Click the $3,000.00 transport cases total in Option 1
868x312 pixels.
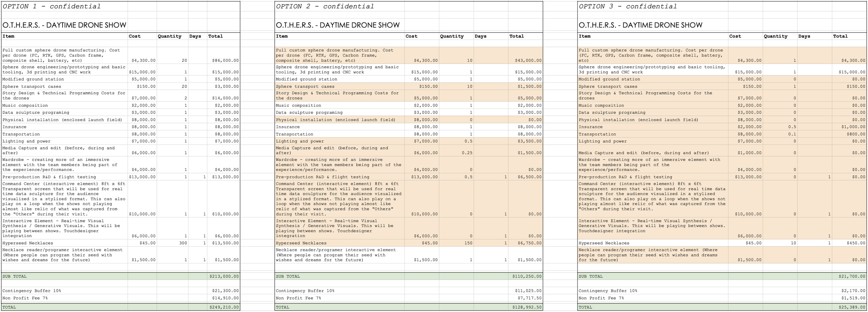click(x=227, y=87)
